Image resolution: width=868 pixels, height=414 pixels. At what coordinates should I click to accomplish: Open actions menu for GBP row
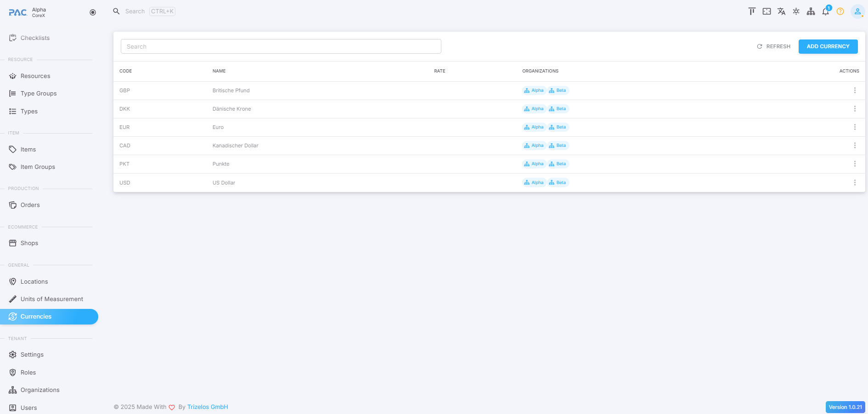(855, 90)
